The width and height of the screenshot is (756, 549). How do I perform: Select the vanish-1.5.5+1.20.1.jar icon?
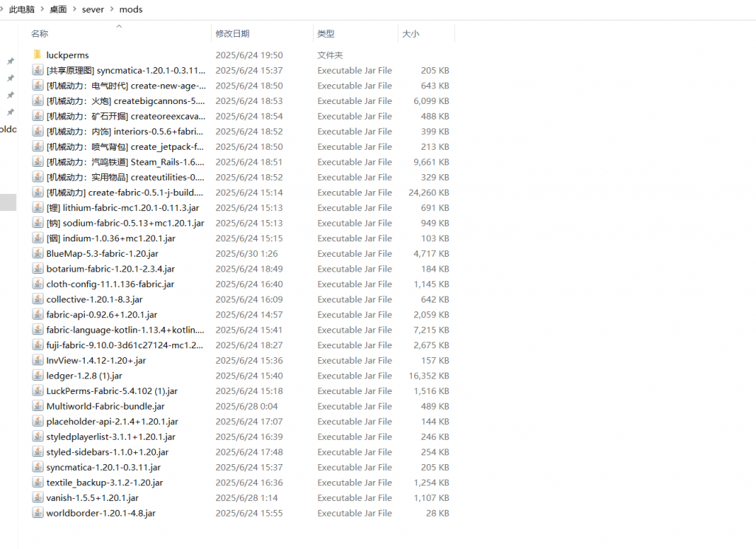click(x=38, y=497)
